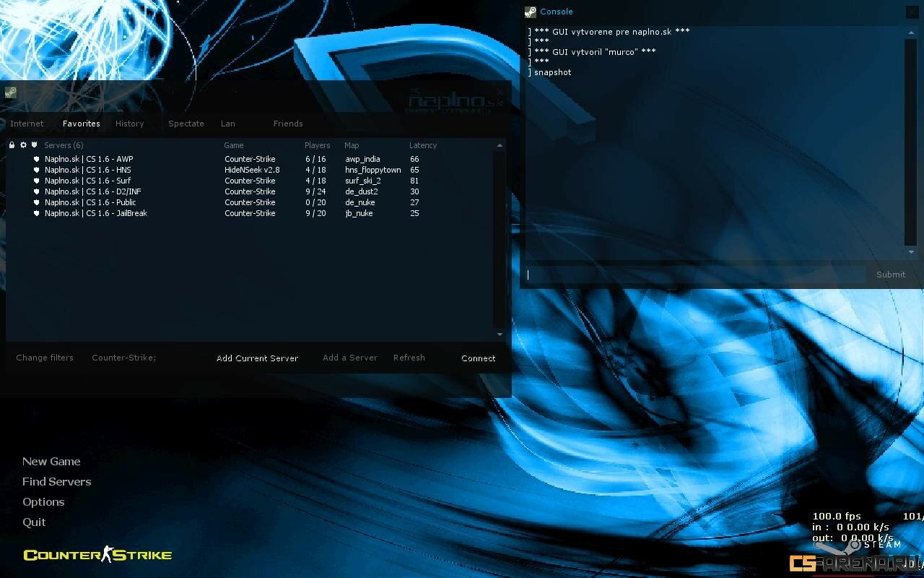Click the bot/gear column header icon
This screenshot has height=578, width=924.
pos(23,145)
